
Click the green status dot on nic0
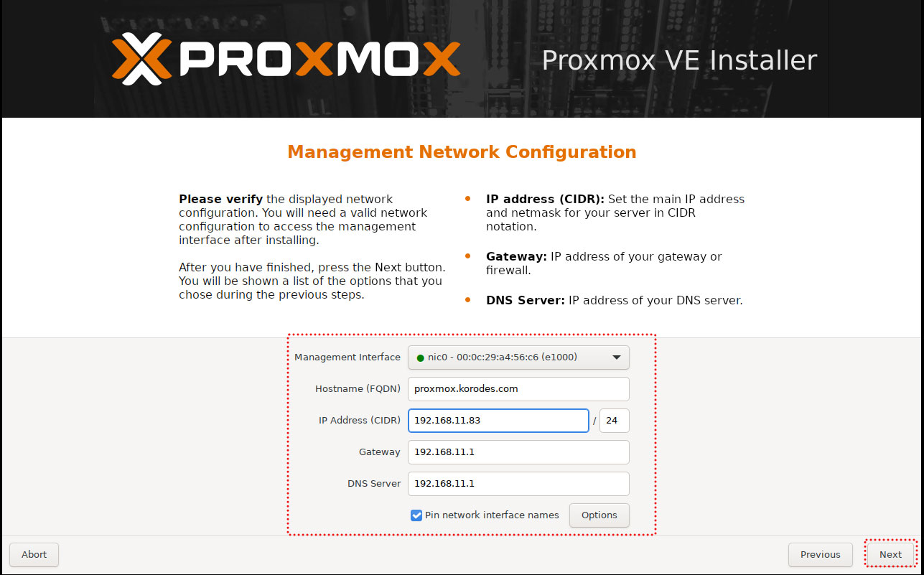(420, 357)
